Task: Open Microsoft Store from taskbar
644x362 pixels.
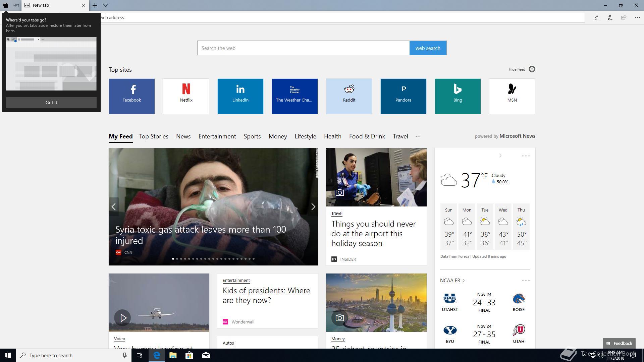Action: (189, 355)
